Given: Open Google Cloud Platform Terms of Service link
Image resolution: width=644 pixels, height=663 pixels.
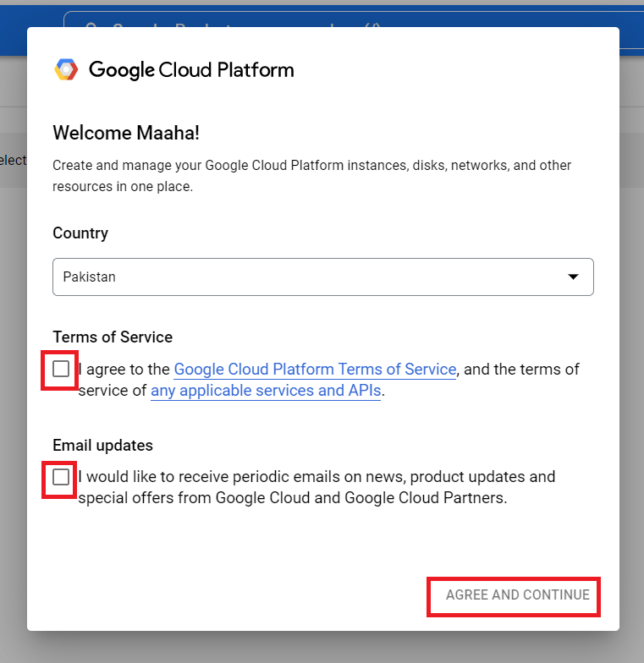Looking at the screenshot, I should click(315, 369).
